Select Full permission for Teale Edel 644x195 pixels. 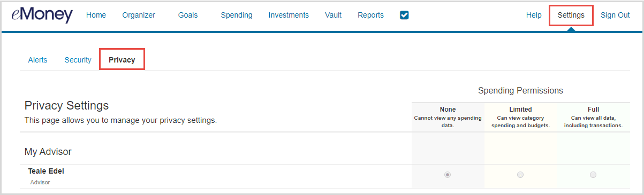click(593, 175)
